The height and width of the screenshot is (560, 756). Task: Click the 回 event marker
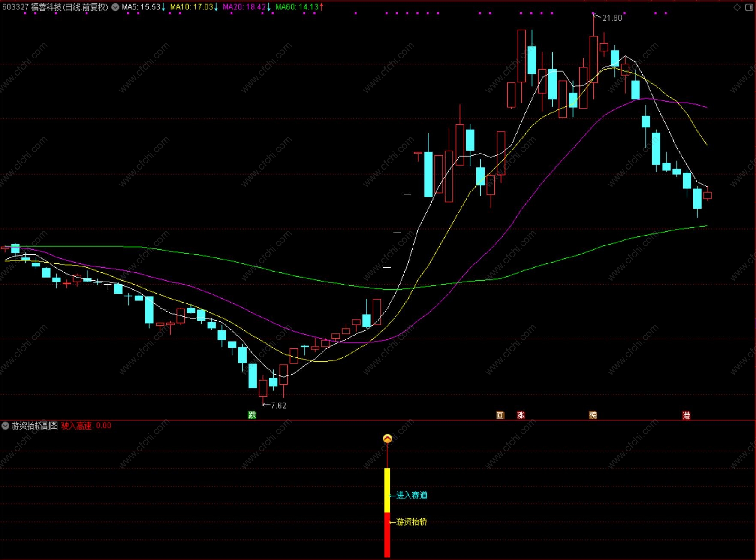point(500,415)
